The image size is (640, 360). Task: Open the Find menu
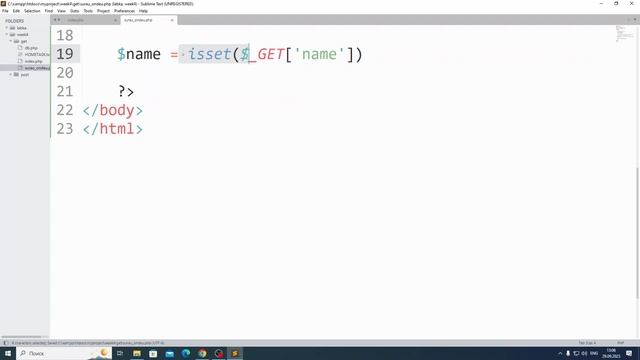coord(49,11)
